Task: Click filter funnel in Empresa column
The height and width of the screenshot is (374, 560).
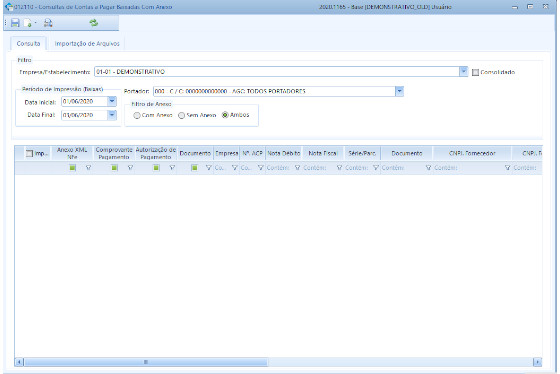Action: pos(235,168)
